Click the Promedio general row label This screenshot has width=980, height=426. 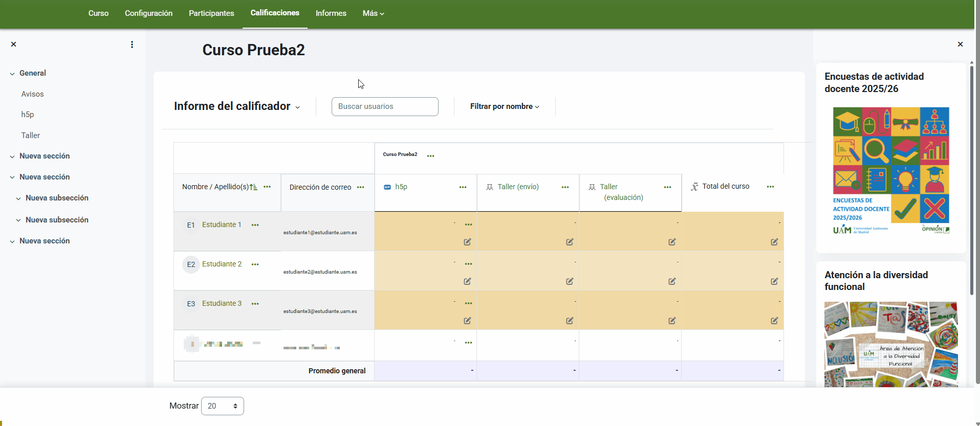pyautogui.click(x=337, y=371)
